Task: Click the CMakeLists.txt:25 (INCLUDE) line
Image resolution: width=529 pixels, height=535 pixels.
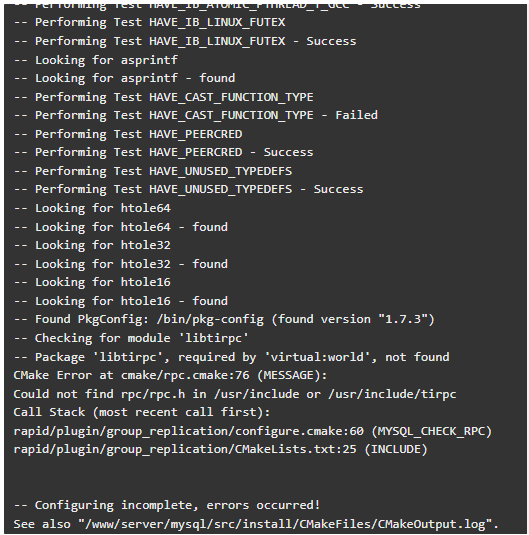Action: [x=220, y=449]
